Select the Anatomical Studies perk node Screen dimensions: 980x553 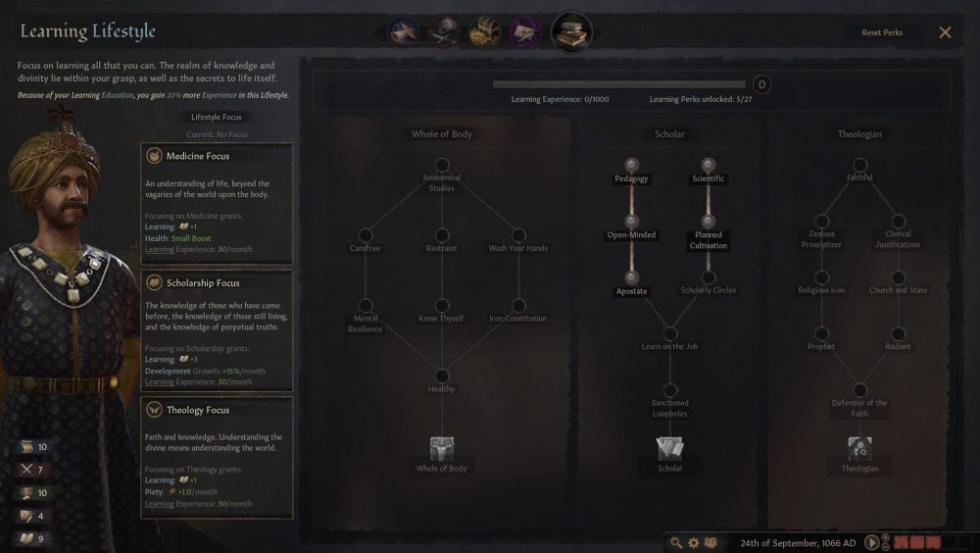click(x=442, y=165)
